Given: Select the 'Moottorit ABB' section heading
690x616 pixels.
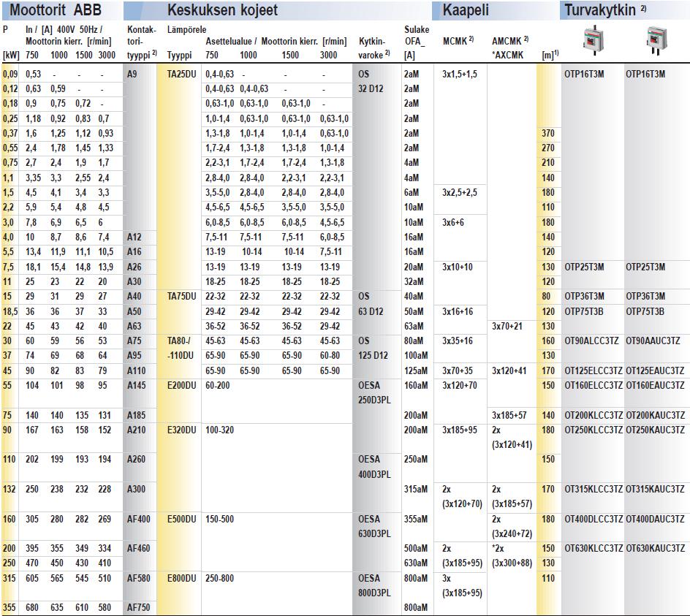Looking at the screenshot, I should (x=56, y=9).
